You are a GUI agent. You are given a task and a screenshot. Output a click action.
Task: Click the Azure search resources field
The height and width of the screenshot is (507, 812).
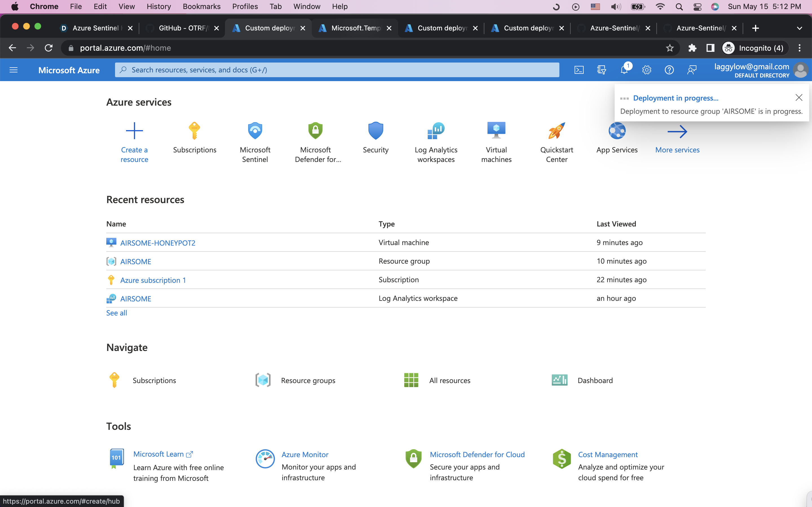point(337,70)
